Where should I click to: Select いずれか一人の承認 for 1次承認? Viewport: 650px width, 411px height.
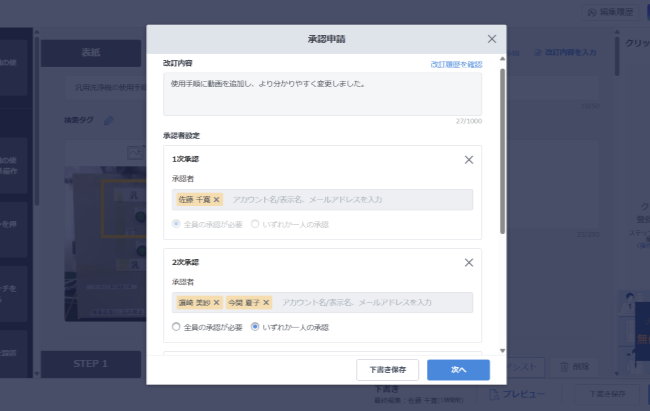click(255, 224)
